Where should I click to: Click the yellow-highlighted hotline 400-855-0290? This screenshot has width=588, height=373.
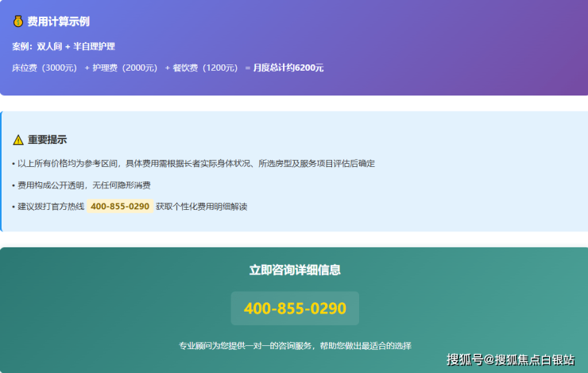[120, 207]
